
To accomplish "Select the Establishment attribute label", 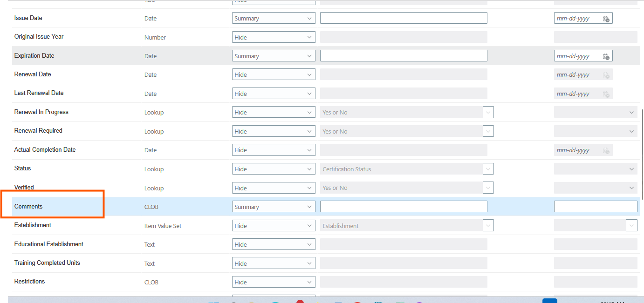I will (x=33, y=225).
